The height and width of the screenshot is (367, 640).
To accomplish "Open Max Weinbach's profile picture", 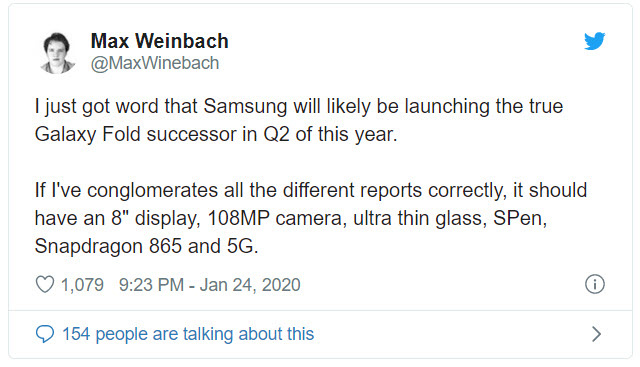I will [x=58, y=53].
